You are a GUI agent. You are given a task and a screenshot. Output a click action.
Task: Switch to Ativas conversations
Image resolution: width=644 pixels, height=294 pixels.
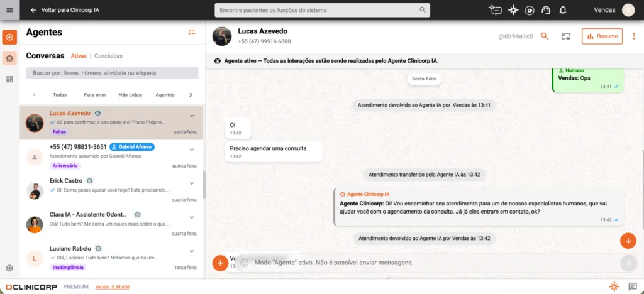click(x=79, y=56)
